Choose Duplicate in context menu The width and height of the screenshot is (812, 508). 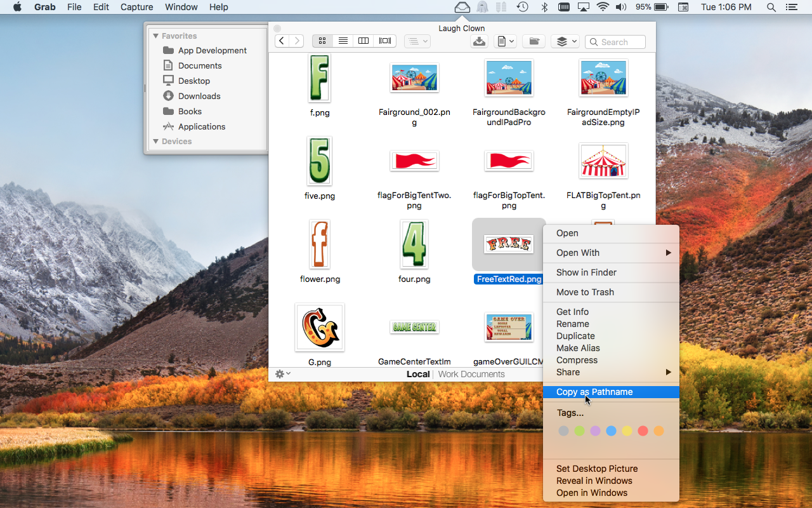[611, 336]
